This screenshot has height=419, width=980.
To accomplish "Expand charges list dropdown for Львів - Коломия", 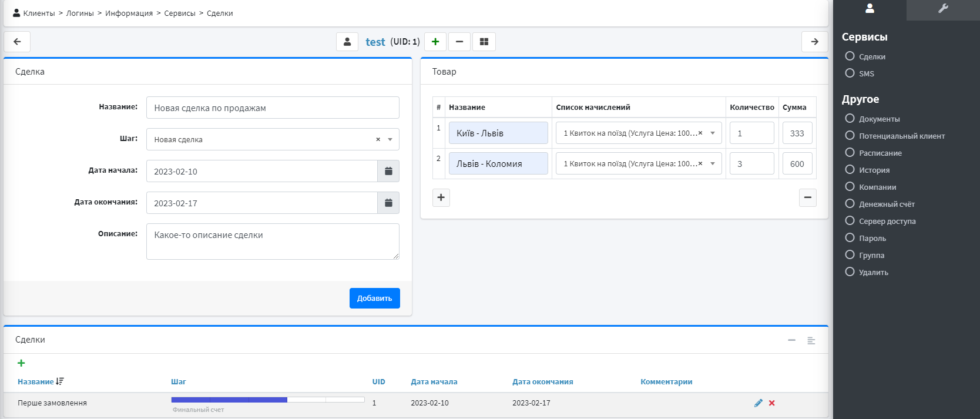I will [713, 164].
